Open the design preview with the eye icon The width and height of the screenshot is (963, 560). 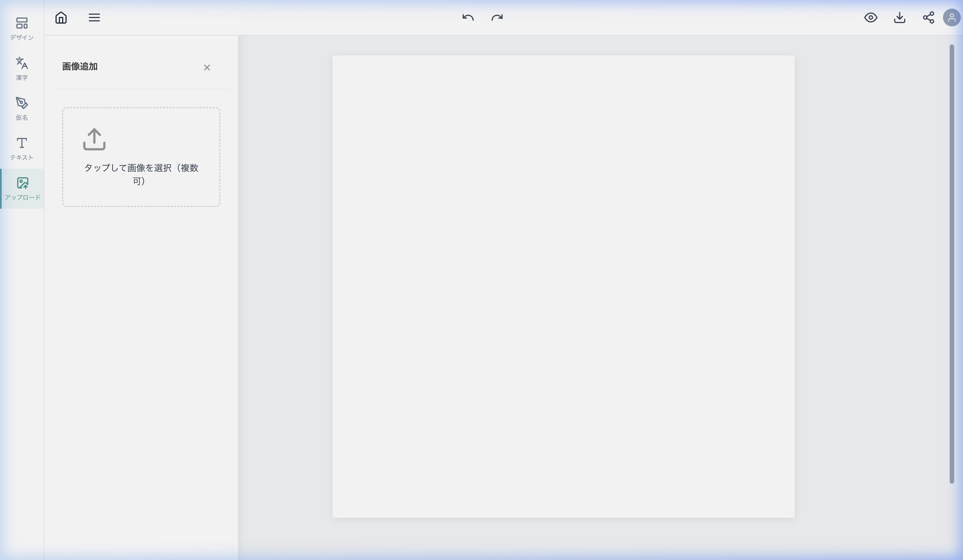pyautogui.click(x=871, y=17)
